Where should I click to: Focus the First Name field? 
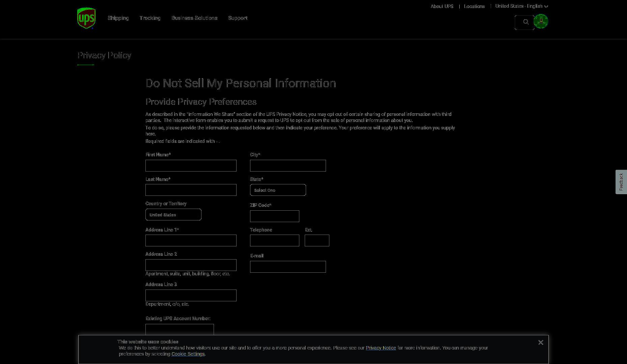(x=191, y=165)
